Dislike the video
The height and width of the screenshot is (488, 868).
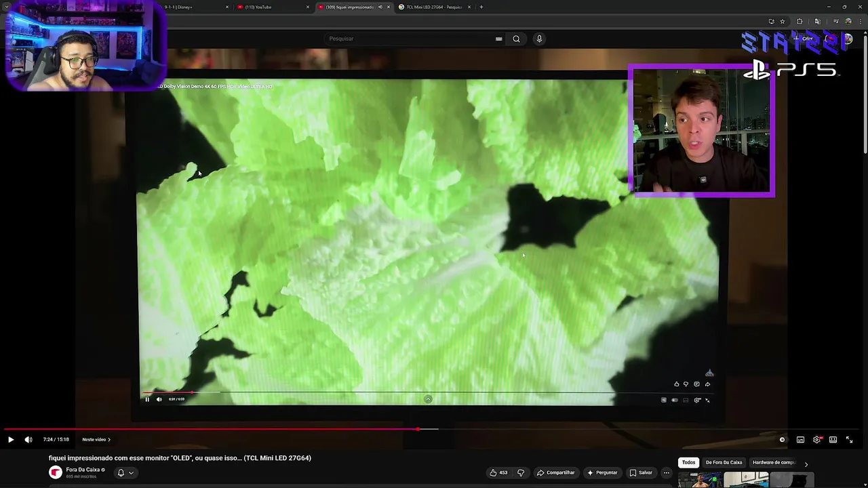tap(521, 472)
